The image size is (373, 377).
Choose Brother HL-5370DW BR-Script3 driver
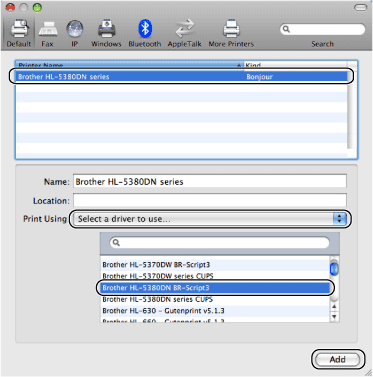[x=215, y=265]
